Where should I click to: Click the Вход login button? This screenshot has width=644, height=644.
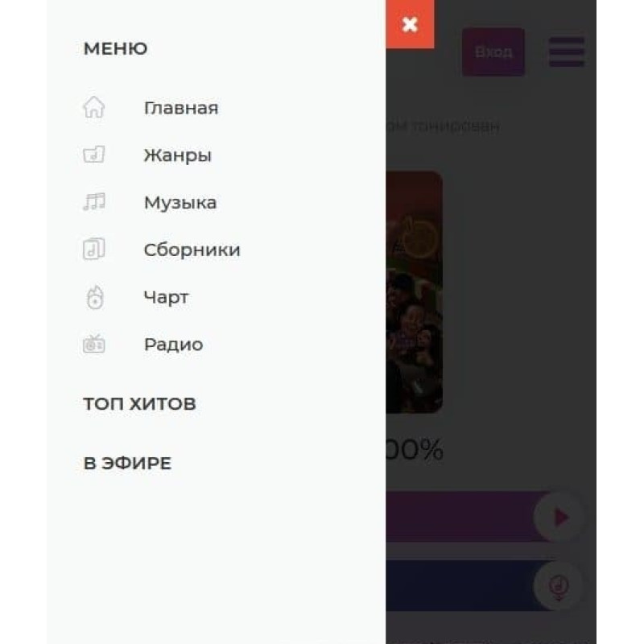(x=493, y=52)
